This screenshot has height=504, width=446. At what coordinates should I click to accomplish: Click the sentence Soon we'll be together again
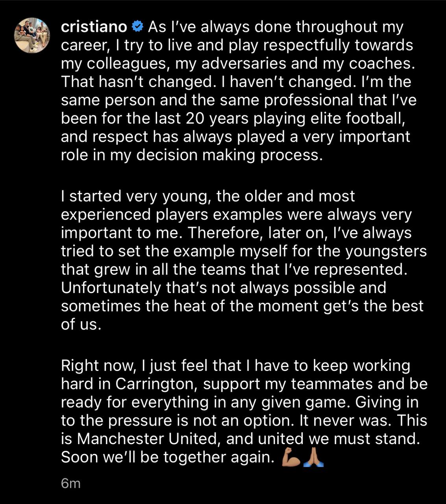tap(167, 457)
